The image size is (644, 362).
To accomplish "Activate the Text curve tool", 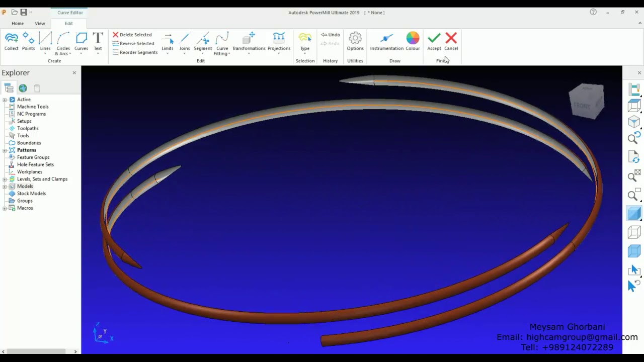I will tap(98, 42).
